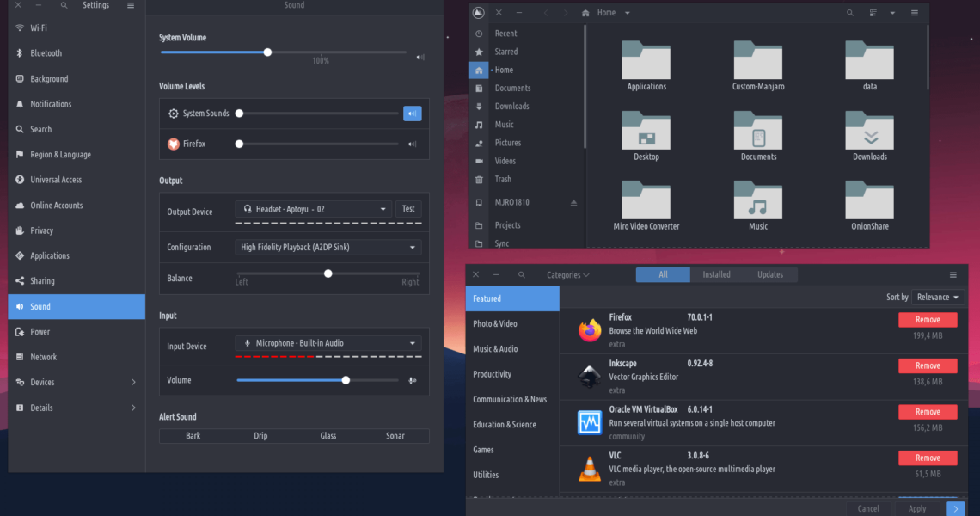Open the Output Device dropdown
The image size is (980, 516).
coord(314,209)
